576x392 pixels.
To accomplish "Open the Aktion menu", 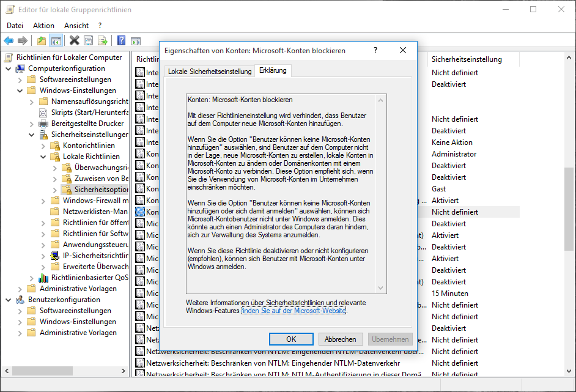I will pos(43,25).
